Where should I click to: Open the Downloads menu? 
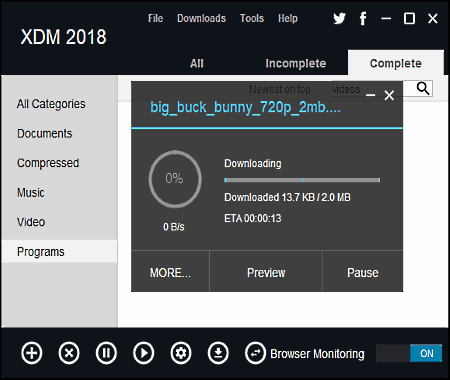[x=201, y=18]
